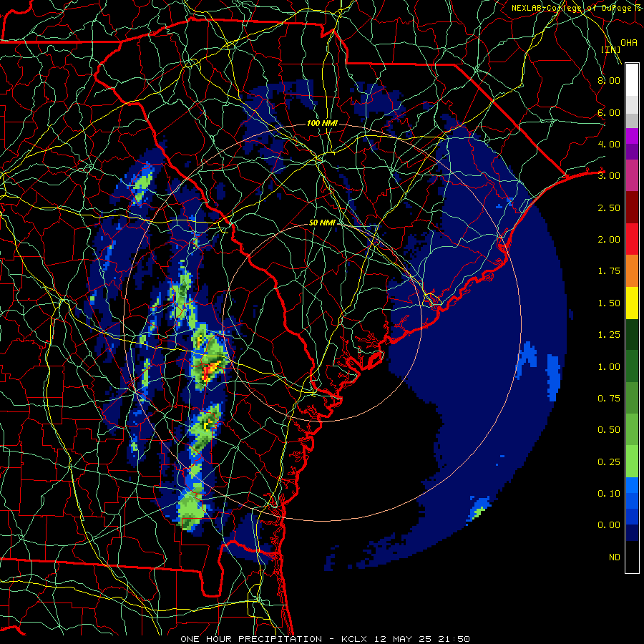Click the dark red legend swatch

(x=632, y=208)
